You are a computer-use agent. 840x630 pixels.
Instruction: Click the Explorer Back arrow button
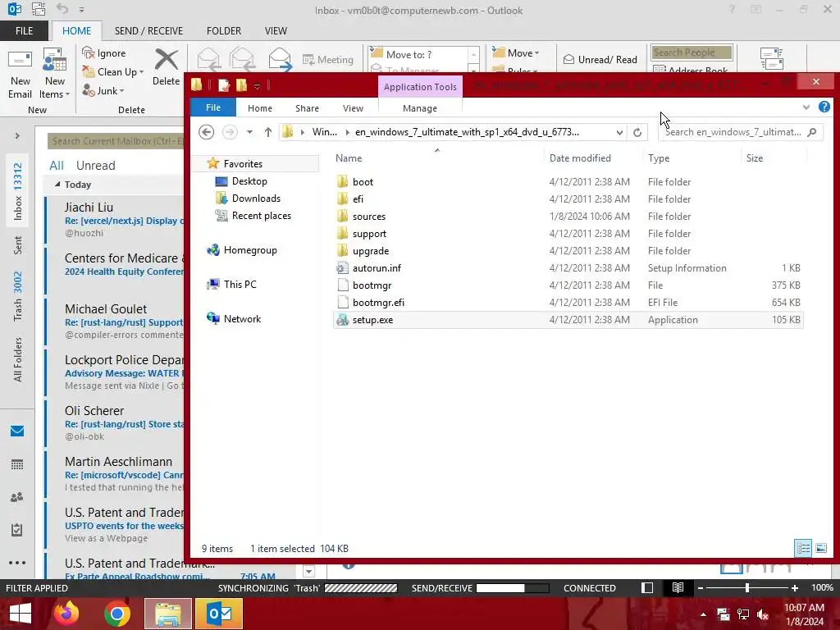pos(206,132)
